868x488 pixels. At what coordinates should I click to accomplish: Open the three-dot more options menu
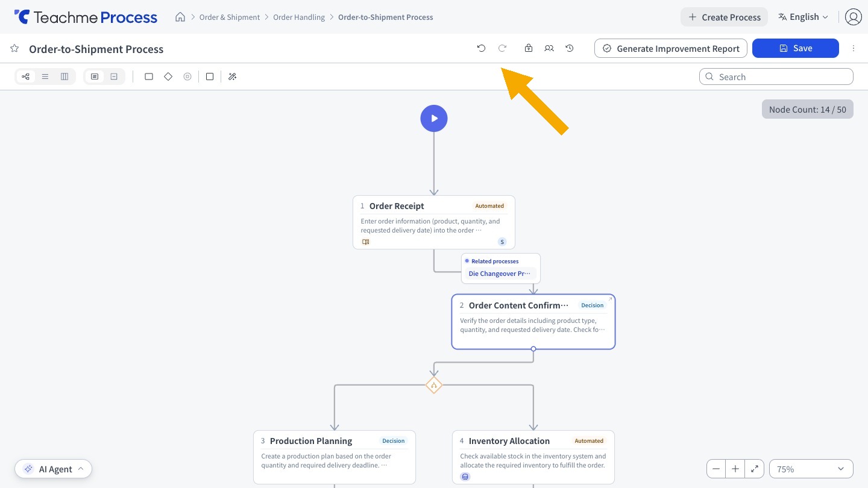[854, 48]
